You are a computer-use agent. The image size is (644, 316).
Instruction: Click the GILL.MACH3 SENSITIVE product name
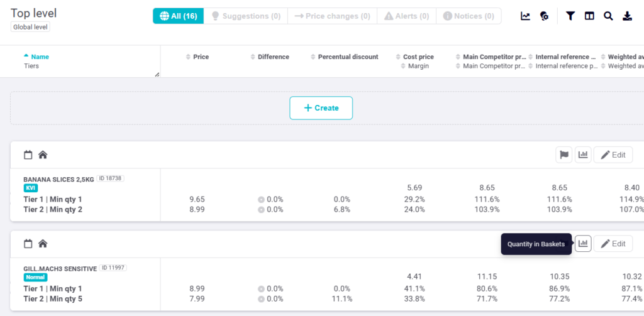[x=60, y=268]
